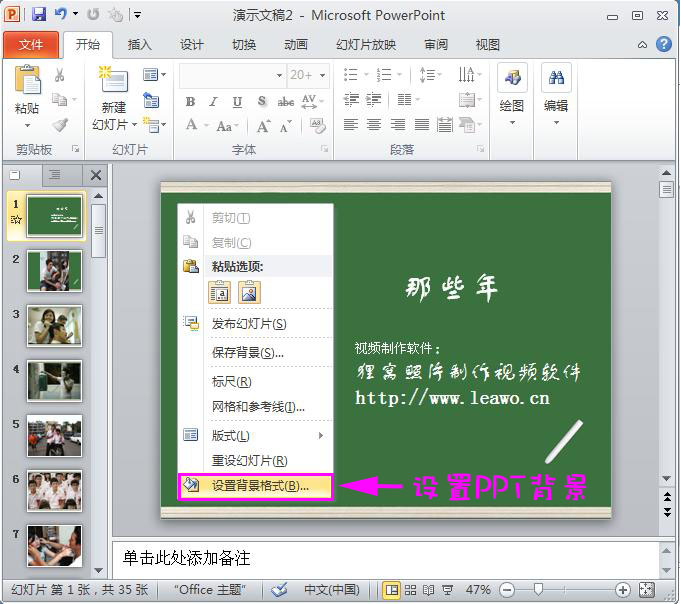
Task: Choose 标尺(R) in context menu
Action: click(x=255, y=382)
